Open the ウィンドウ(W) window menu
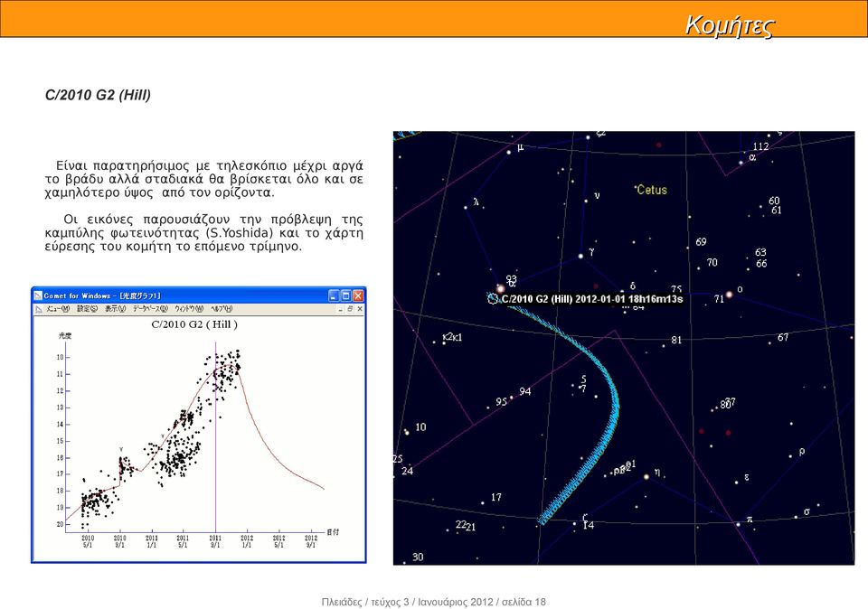Viewport: 868px width, 609px height. (189, 309)
